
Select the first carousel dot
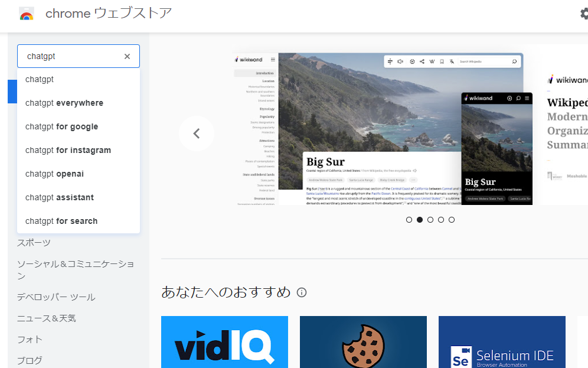409,220
